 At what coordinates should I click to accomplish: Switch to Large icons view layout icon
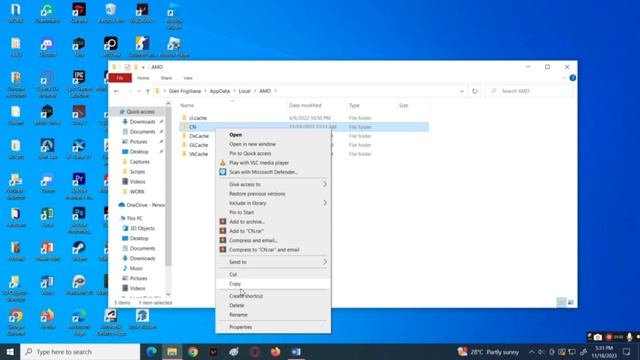(571, 302)
